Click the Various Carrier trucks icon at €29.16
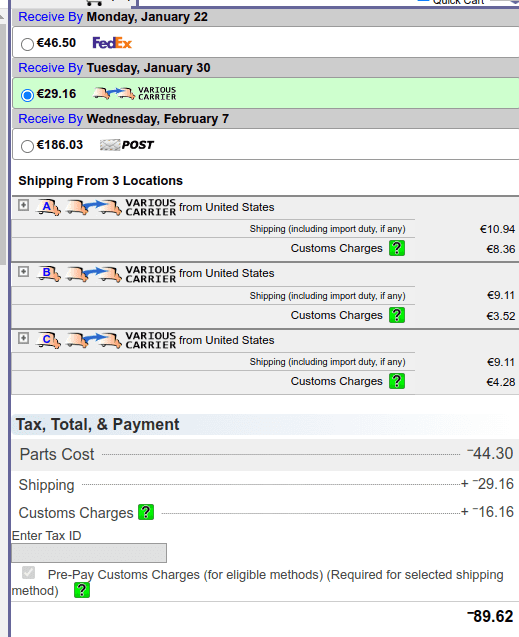 (114, 93)
